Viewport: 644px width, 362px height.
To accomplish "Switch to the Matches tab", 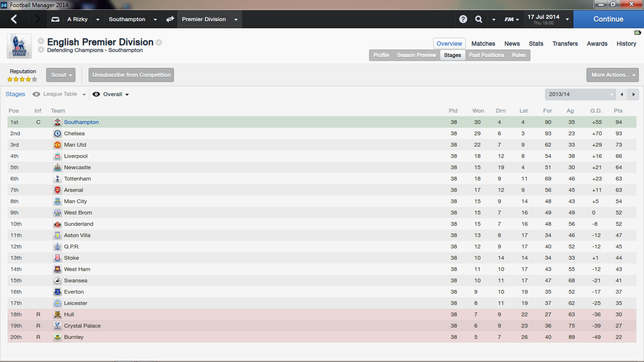I will (x=483, y=43).
